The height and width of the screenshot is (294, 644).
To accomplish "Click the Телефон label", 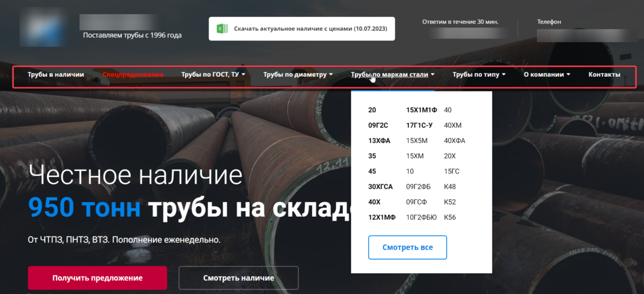I will pos(549,22).
